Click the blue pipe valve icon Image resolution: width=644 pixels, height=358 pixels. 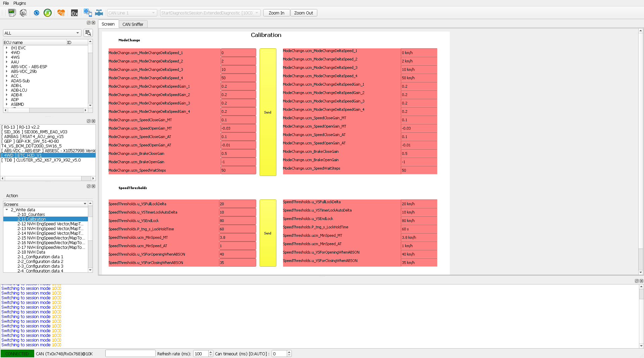click(99, 13)
